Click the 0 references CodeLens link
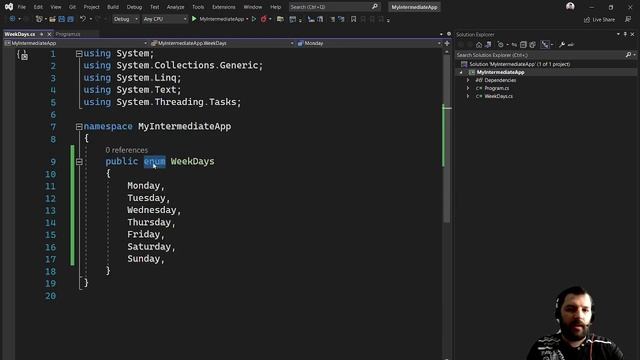 [127, 150]
